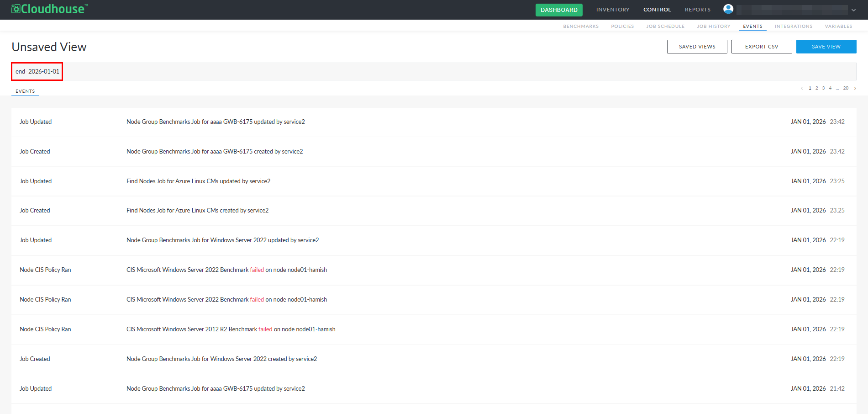Open the user profile avatar icon
The image size is (868, 414).
point(728,9)
